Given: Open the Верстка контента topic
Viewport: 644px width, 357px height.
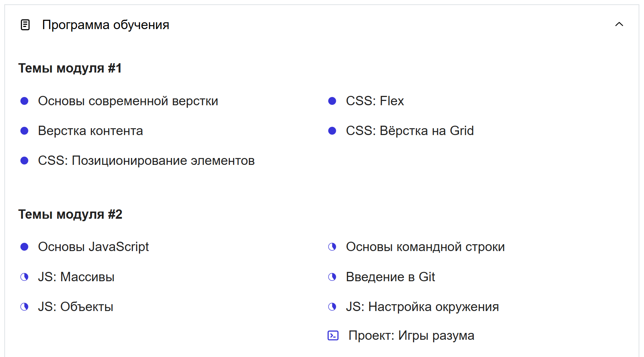Looking at the screenshot, I should coord(90,131).
